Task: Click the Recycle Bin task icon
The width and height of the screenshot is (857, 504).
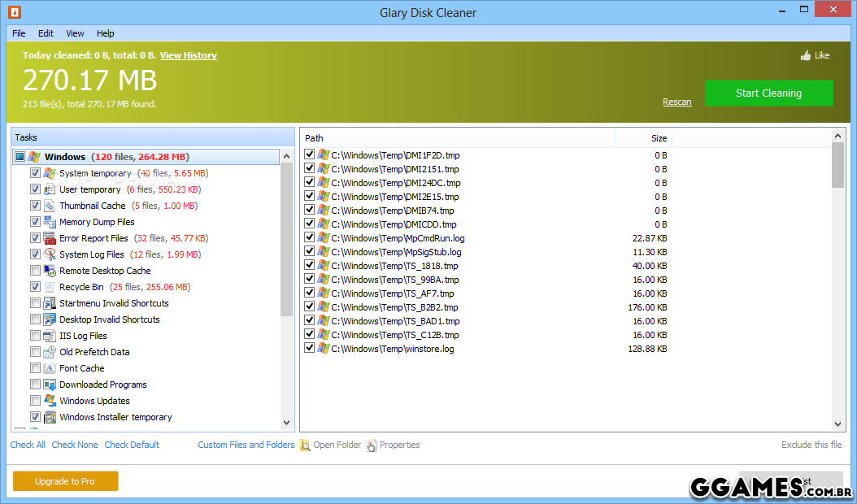Action: (x=50, y=287)
